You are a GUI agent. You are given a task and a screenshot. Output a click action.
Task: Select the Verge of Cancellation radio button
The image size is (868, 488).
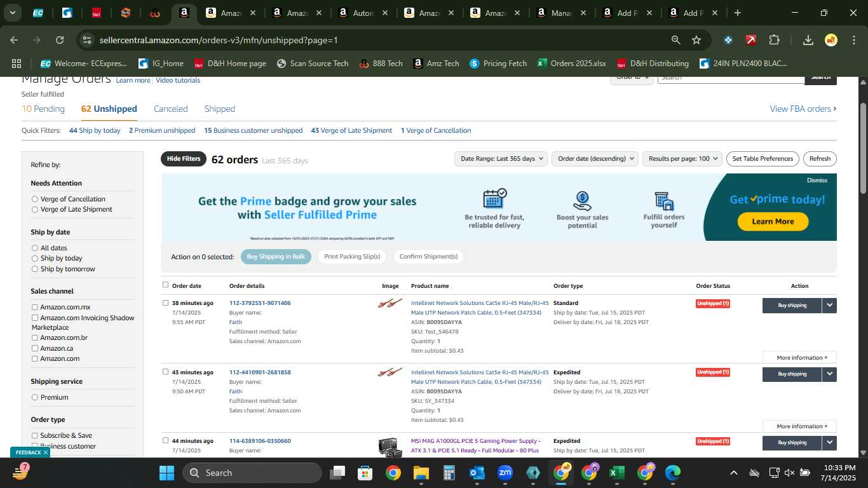(35, 199)
